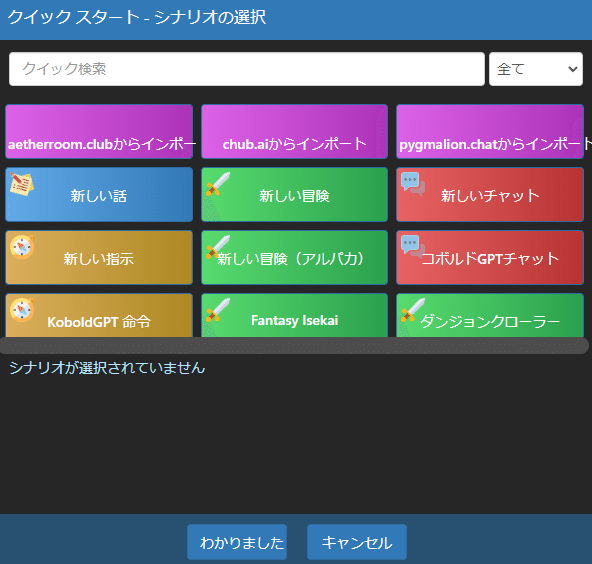This screenshot has height=564, width=592.
Task: Click the sword icon on ダンジョンクローラー
Action: (x=413, y=310)
